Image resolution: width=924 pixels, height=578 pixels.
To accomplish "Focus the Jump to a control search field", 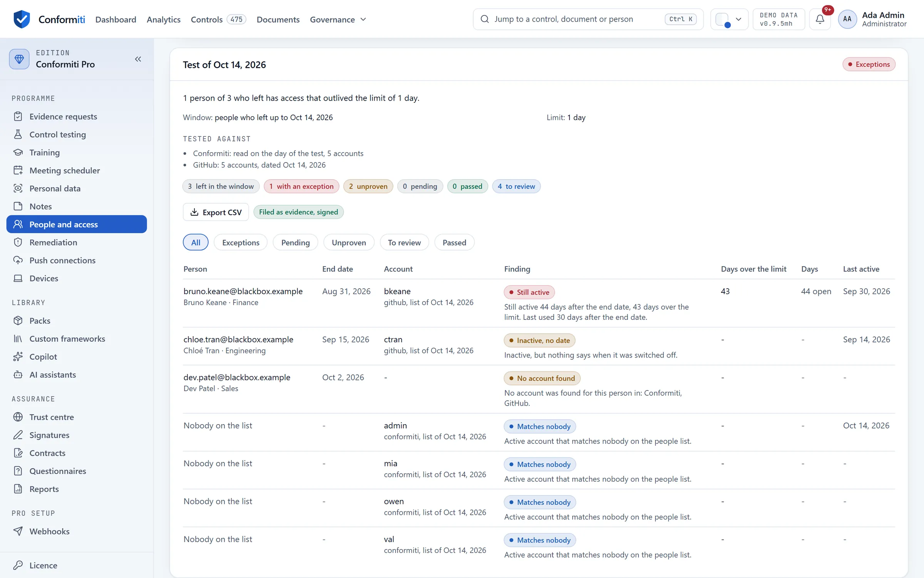I will tap(588, 19).
